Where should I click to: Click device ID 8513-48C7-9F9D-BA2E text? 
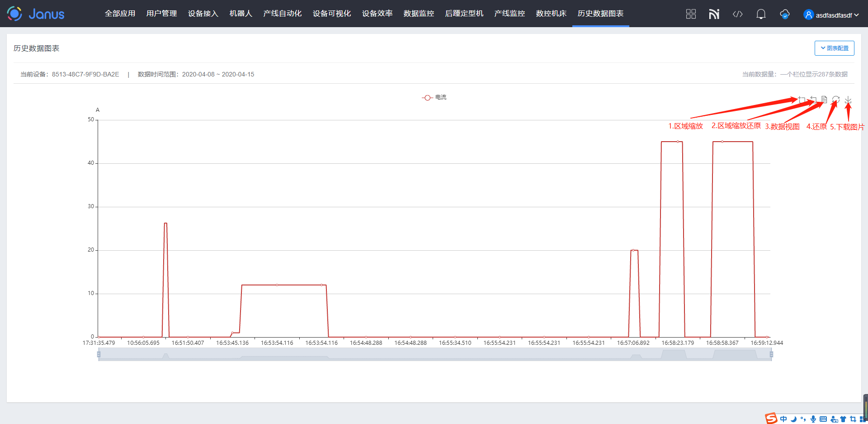point(85,74)
